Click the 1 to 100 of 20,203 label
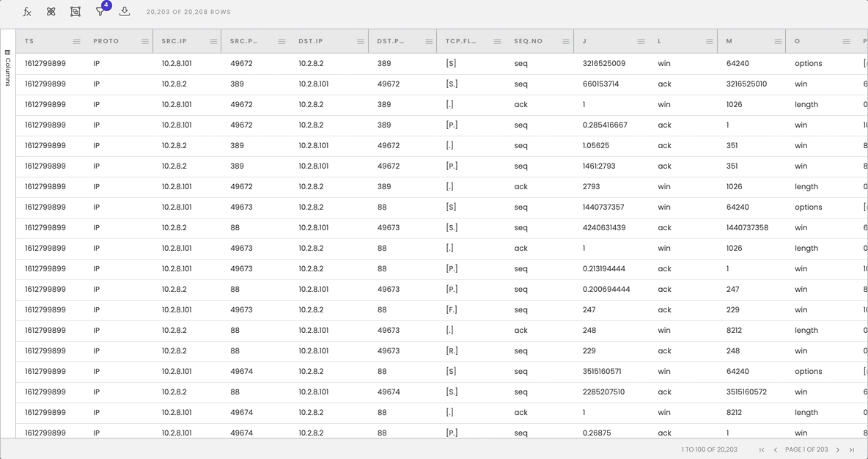 click(x=709, y=449)
